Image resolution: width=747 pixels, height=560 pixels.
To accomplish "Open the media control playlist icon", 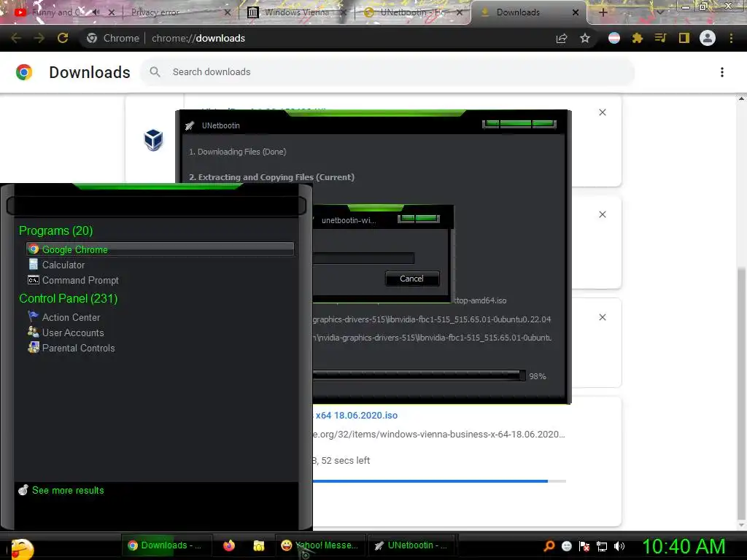I will point(660,38).
